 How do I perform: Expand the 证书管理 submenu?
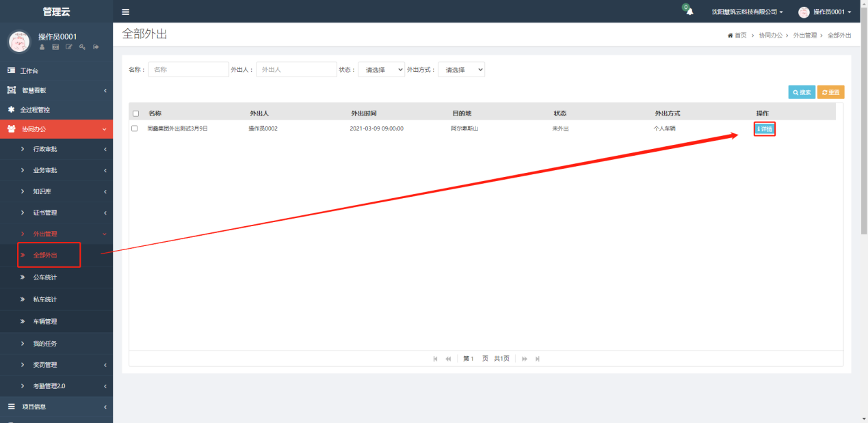(x=105, y=213)
